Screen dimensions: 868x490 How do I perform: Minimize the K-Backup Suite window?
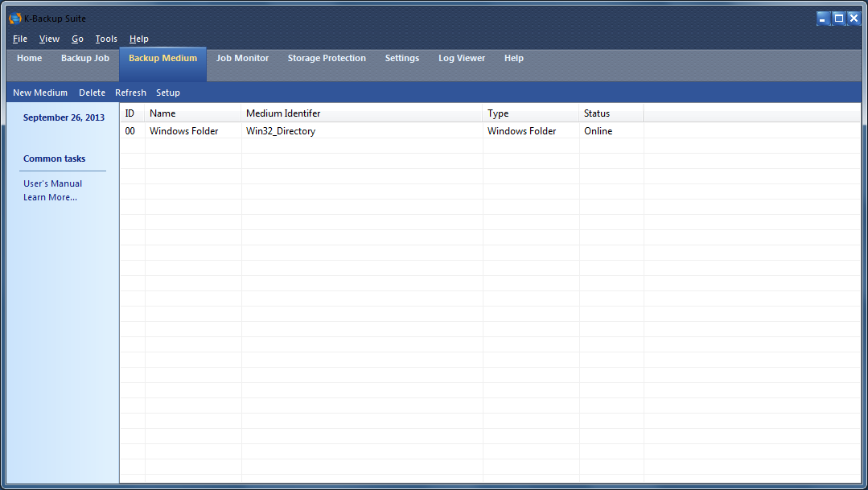[x=823, y=19]
